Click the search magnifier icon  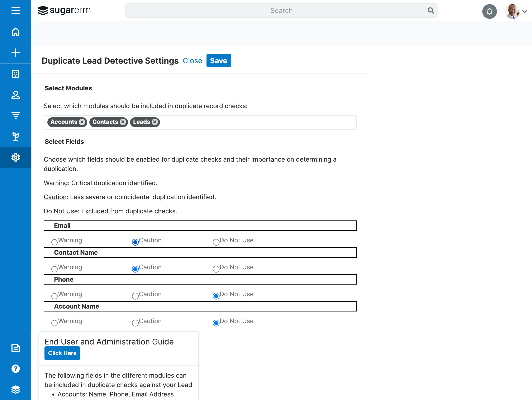click(x=431, y=11)
